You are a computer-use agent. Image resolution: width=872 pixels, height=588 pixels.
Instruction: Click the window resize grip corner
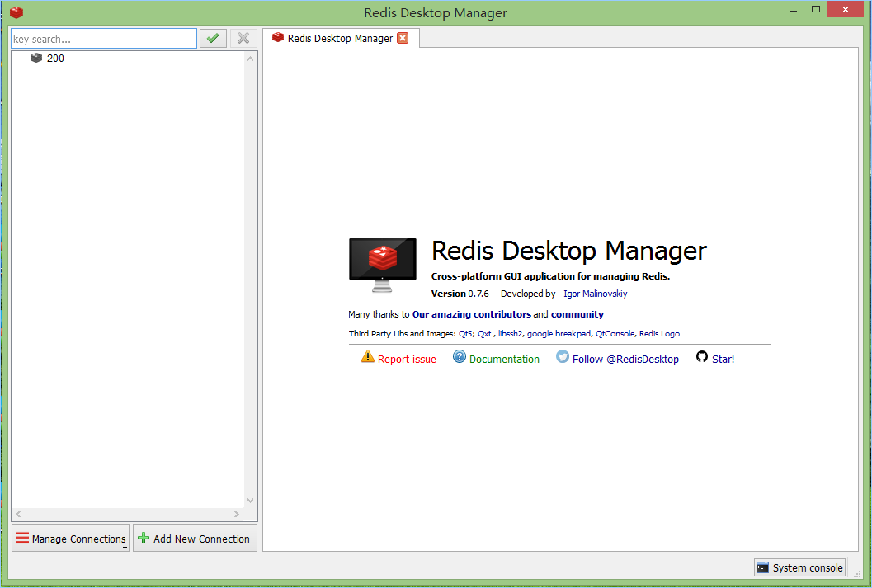[857, 574]
